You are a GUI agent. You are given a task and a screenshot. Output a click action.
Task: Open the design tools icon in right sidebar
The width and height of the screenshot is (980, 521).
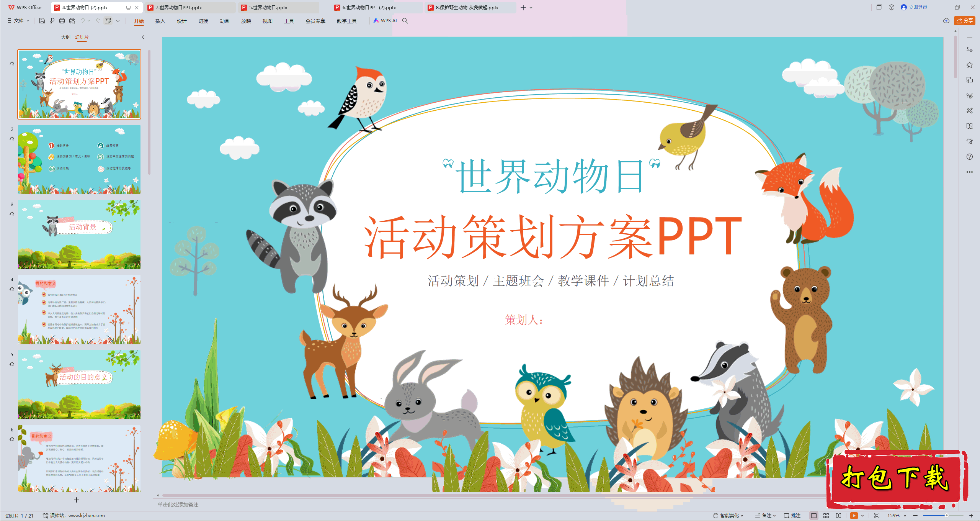pyautogui.click(x=970, y=111)
